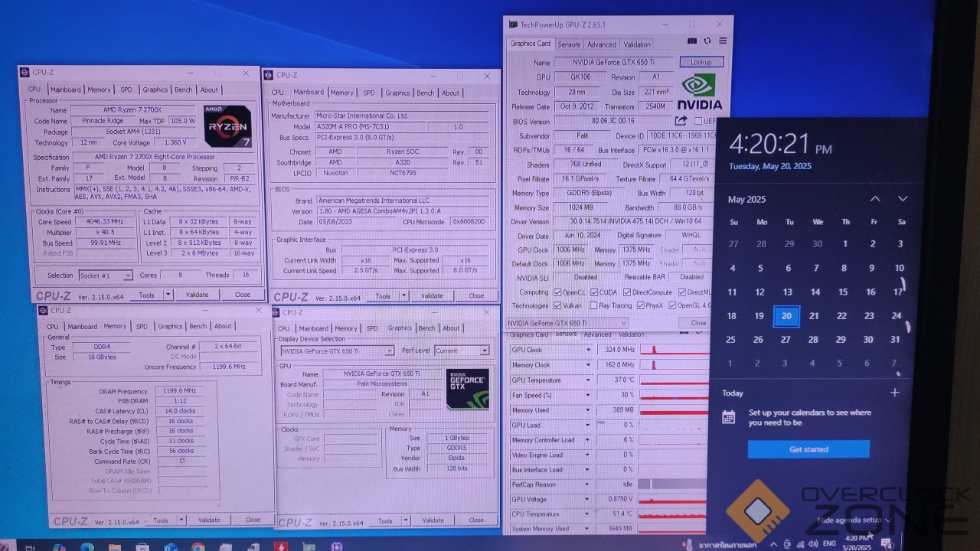Click Validate in CPU-Z CPU window

tap(197, 295)
